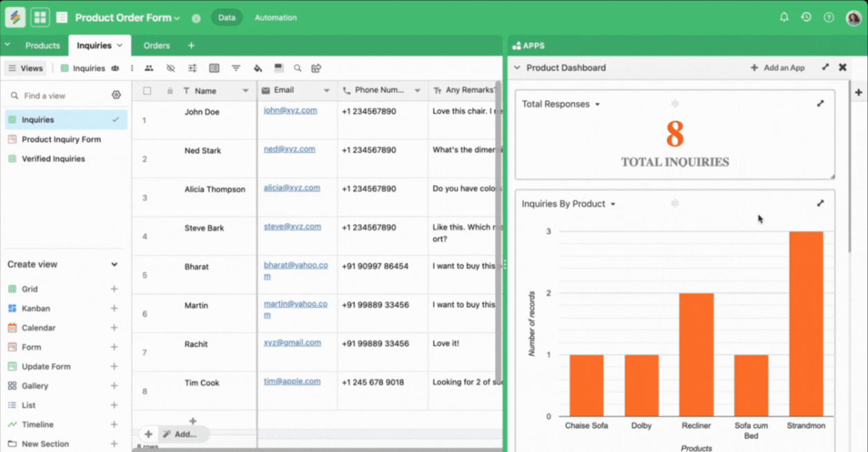
Task: Open notifications bell icon
Action: [x=784, y=17]
